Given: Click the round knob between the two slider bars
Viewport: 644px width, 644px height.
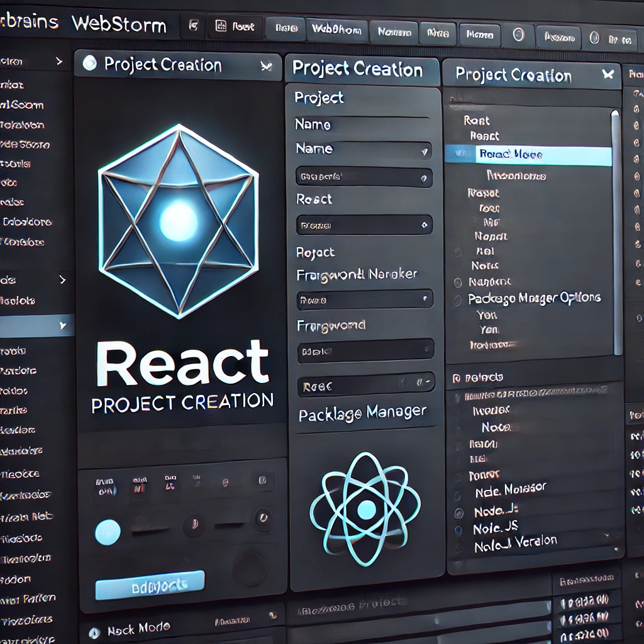Looking at the screenshot, I should tap(194, 524).
